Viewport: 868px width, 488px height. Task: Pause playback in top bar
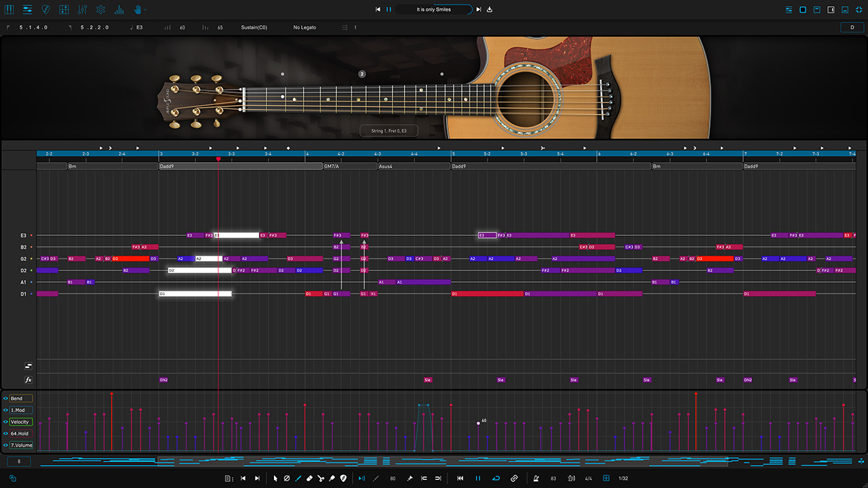[x=389, y=9]
